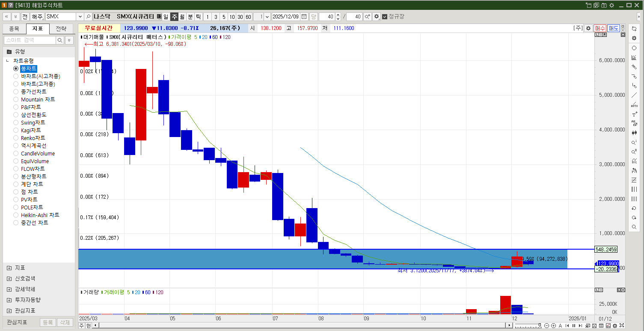Select 삼선전환도 chart type
This screenshot has width=644, height=331.
coord(16,115)
